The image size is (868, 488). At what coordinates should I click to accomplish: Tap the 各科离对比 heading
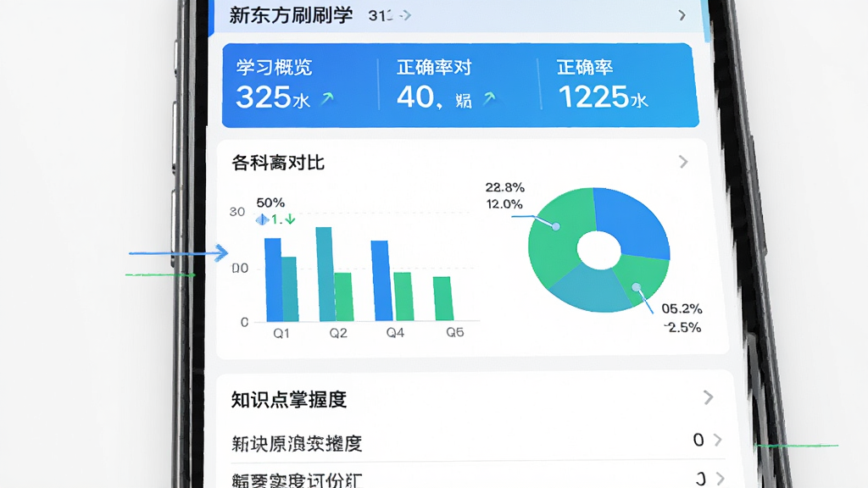coord(277,163)
